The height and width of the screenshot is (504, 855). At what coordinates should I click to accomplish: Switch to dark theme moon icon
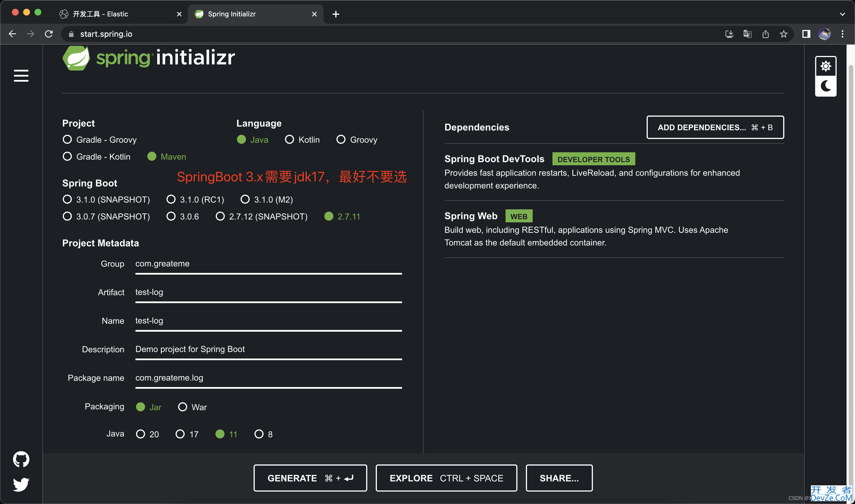point(825,86)
